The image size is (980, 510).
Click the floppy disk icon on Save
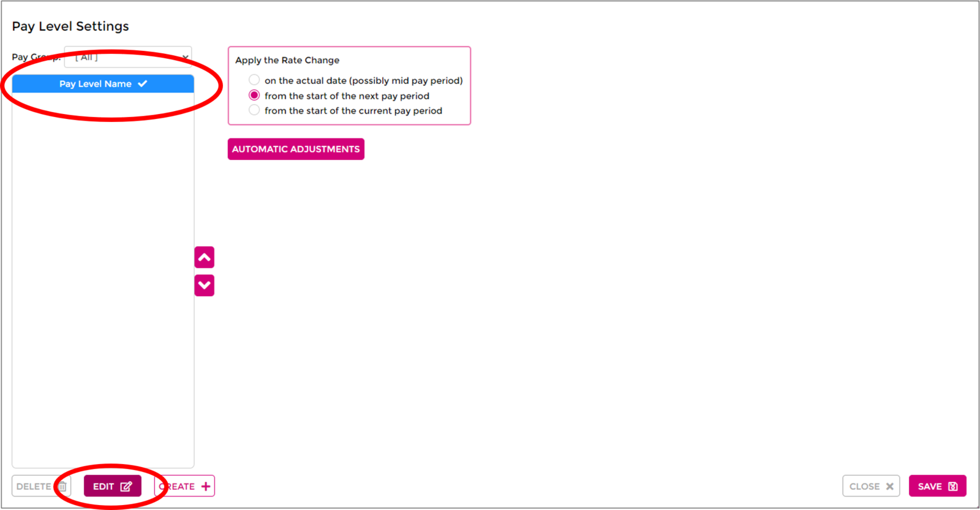pyautogui.click(x=953, y=487)
